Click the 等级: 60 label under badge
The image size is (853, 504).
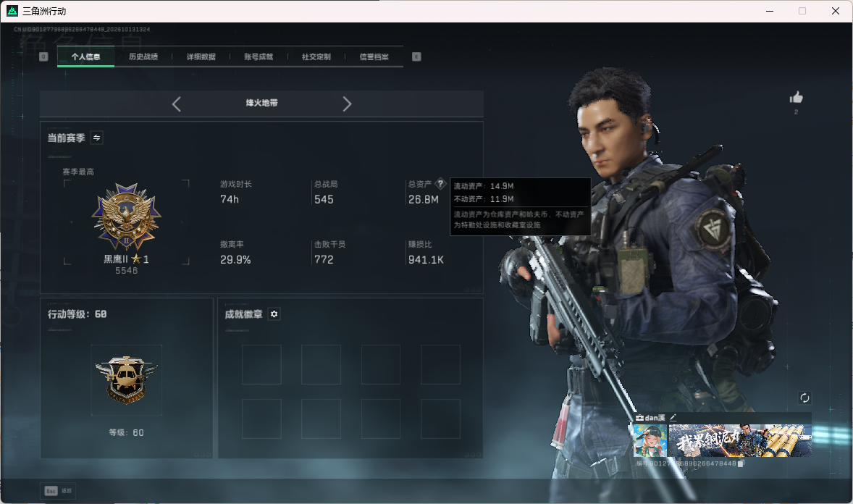point(126,433)
